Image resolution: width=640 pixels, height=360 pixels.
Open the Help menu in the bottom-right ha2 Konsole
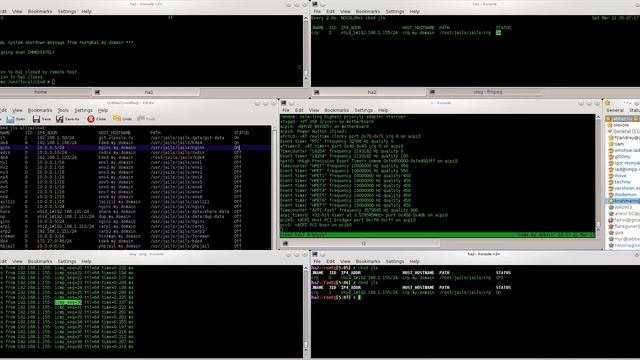(x=414, y=261)
